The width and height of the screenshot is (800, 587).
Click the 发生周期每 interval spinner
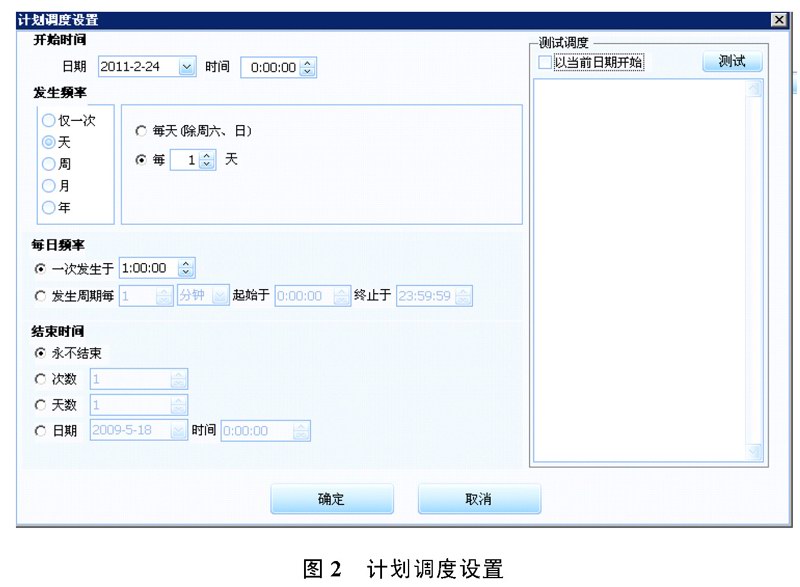click(x=164, y=296)
